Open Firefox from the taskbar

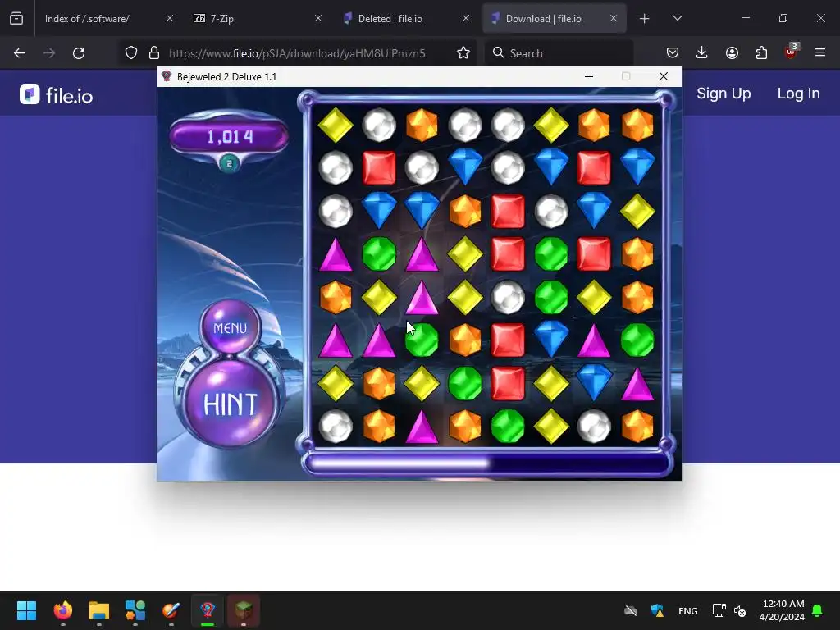(62, 610)
